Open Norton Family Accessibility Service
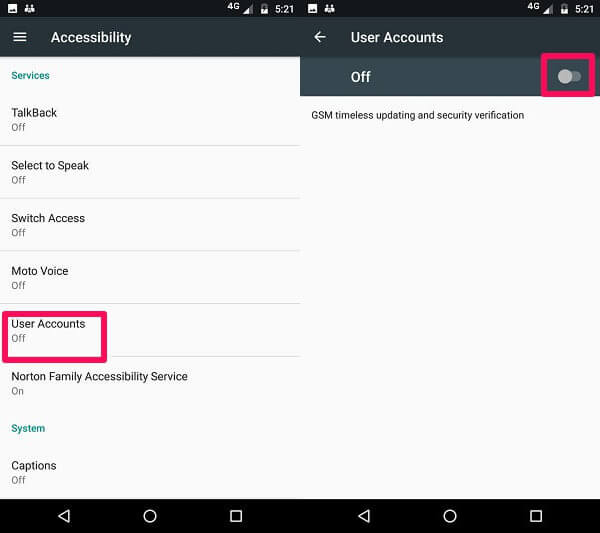This screenshot has width=600, height=533. pos(150,383)
